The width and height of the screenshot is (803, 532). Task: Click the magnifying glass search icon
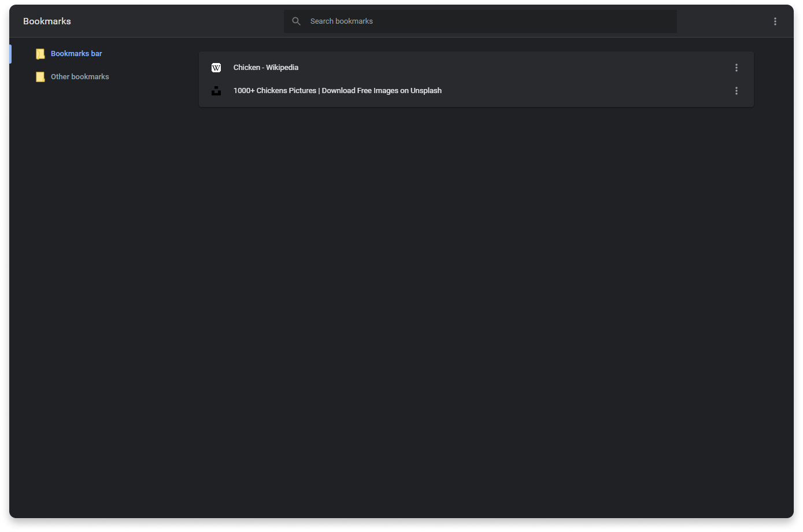(296, 21)
